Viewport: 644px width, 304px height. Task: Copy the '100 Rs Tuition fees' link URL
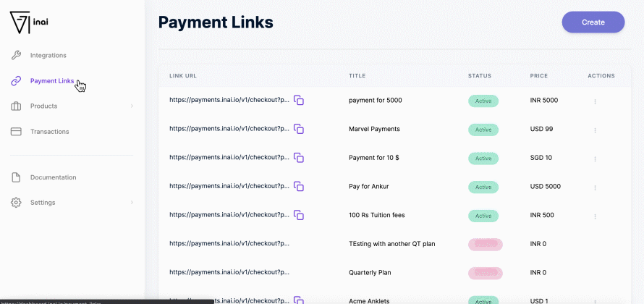coord(298,215)
